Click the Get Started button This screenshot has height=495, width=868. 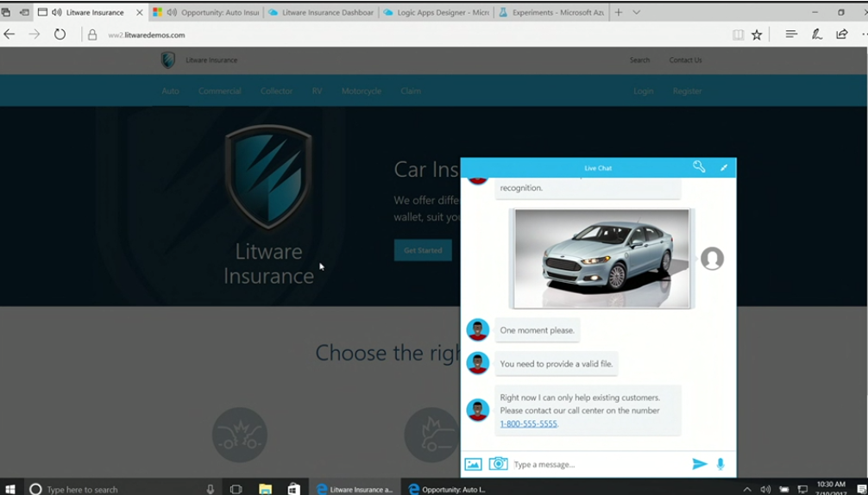(423, 250)
